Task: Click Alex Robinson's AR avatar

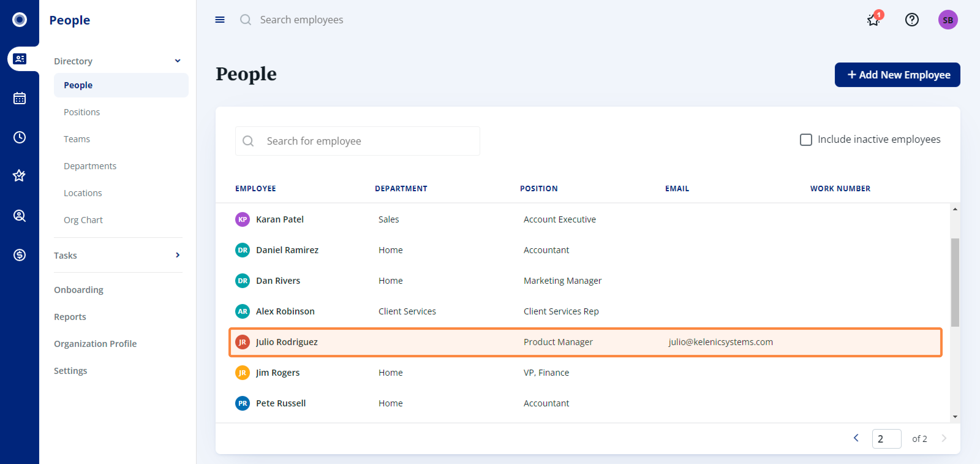Action: (x=242, y=311)
